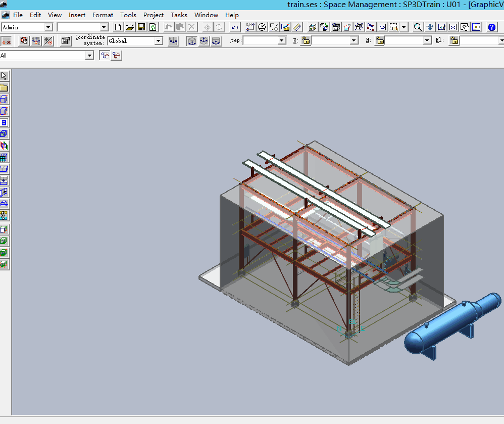Image resolution: width=504 pixels, height=424 pixels.
Task: Click inside the E coordinate field
Action: (331, 40)
